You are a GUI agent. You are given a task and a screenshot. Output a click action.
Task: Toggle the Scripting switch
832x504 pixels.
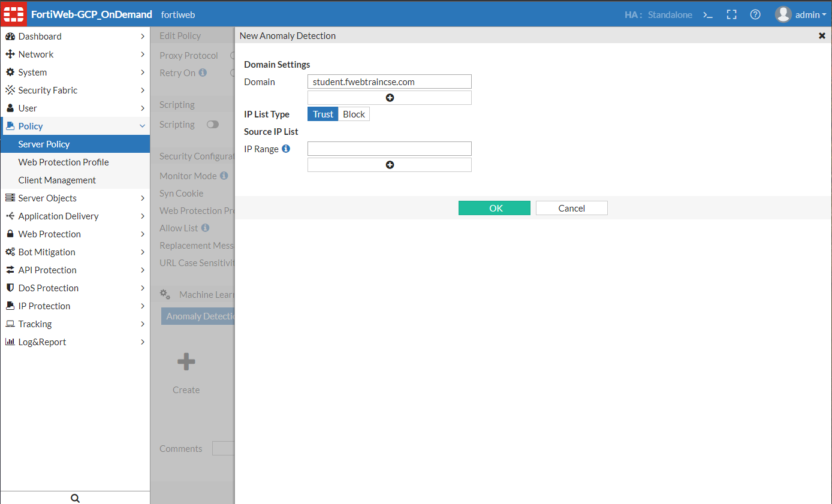click(213, 125)
